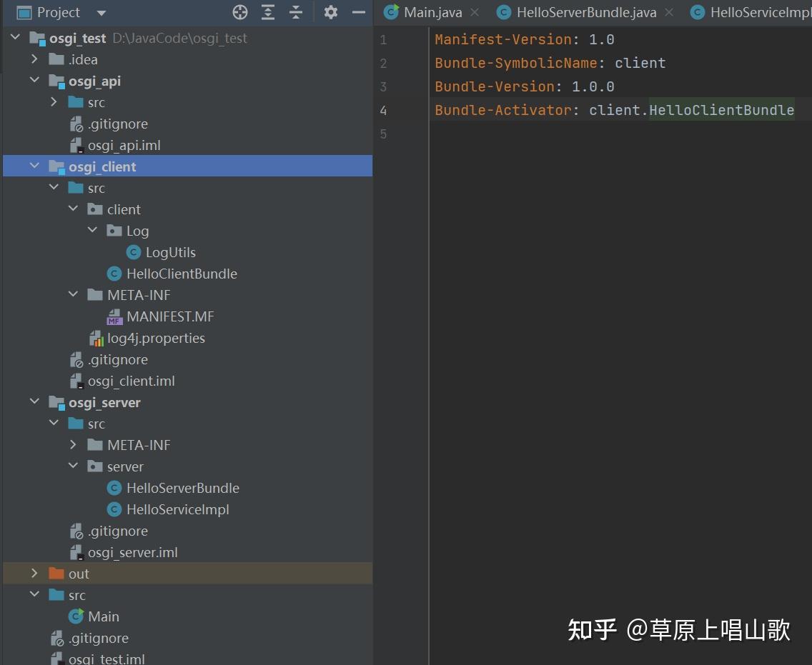
Task: Select osgi_test.iml in tree
Action: tap(107, 659)
